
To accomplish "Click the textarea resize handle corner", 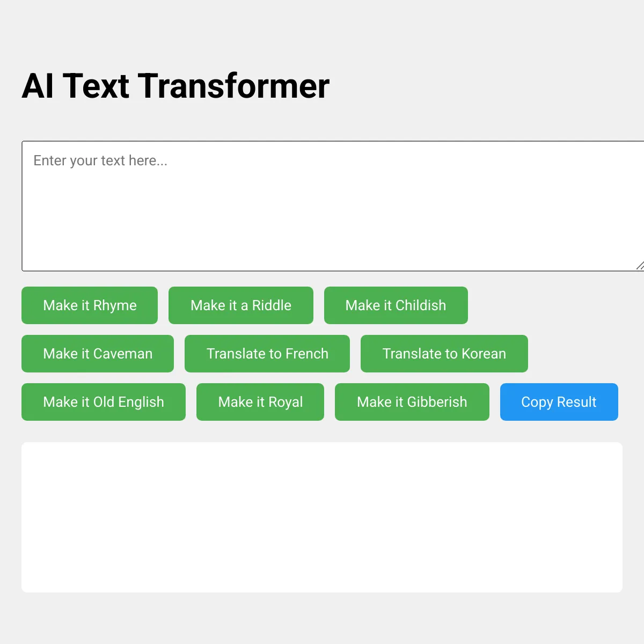I will click(x=640, y=266).
